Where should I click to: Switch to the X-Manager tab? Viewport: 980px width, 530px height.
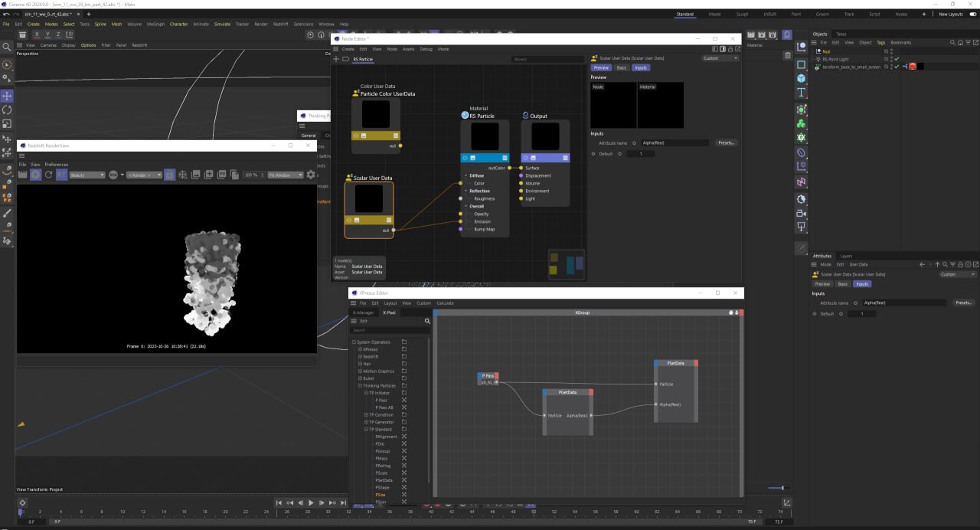pyautogui.click(x=364, y=312)
